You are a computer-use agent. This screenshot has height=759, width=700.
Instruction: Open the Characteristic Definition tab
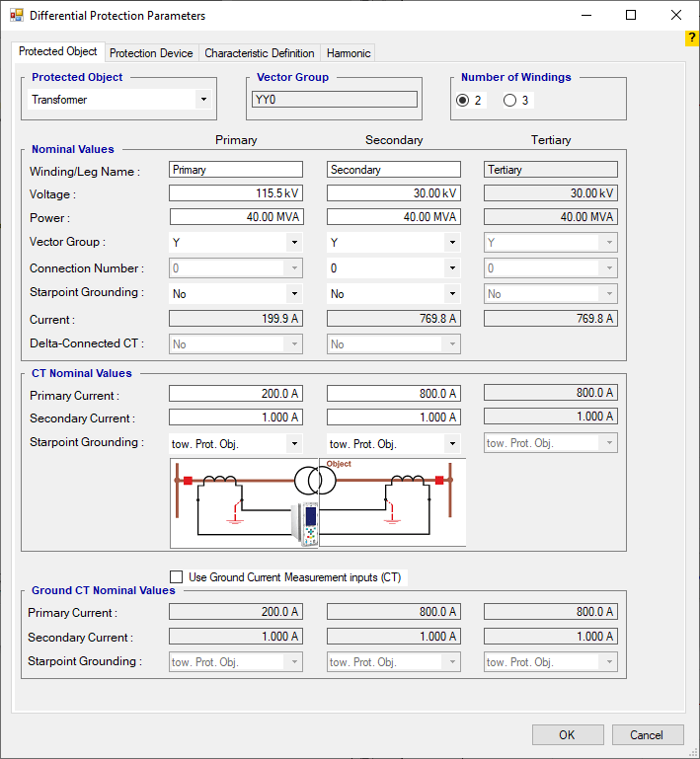[260, 53]
